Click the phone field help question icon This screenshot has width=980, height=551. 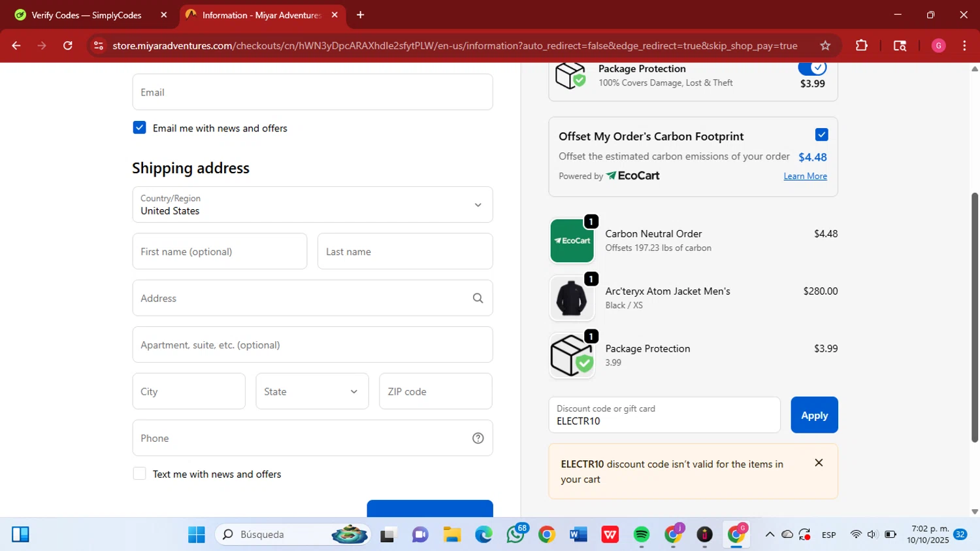pos(478,438)
